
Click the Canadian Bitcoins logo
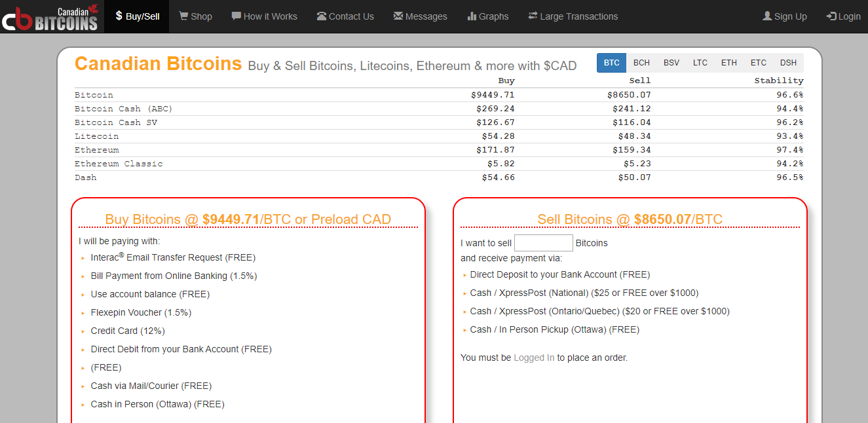click(50, 16)
